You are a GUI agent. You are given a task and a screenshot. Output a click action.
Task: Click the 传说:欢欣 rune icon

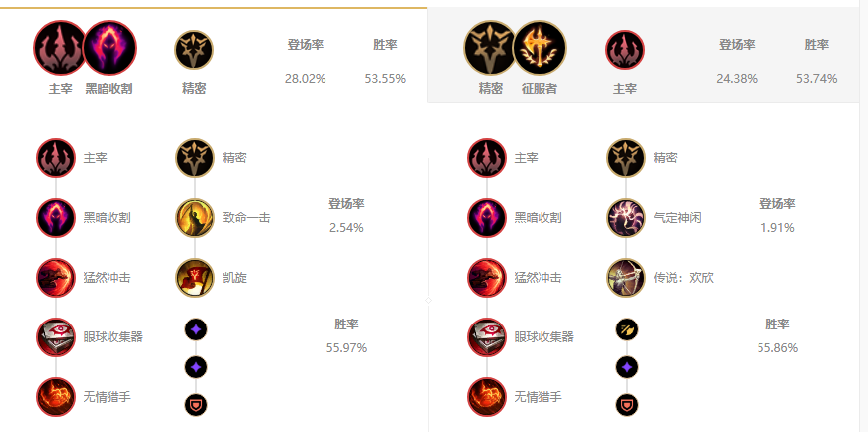click(626, 278)
